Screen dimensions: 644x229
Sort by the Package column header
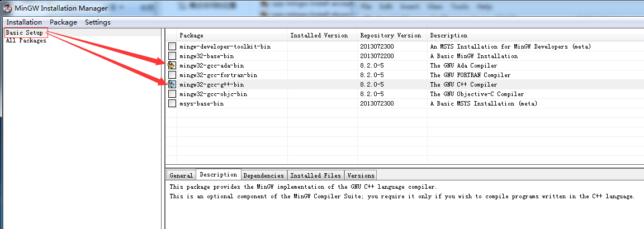coord(232,35)
